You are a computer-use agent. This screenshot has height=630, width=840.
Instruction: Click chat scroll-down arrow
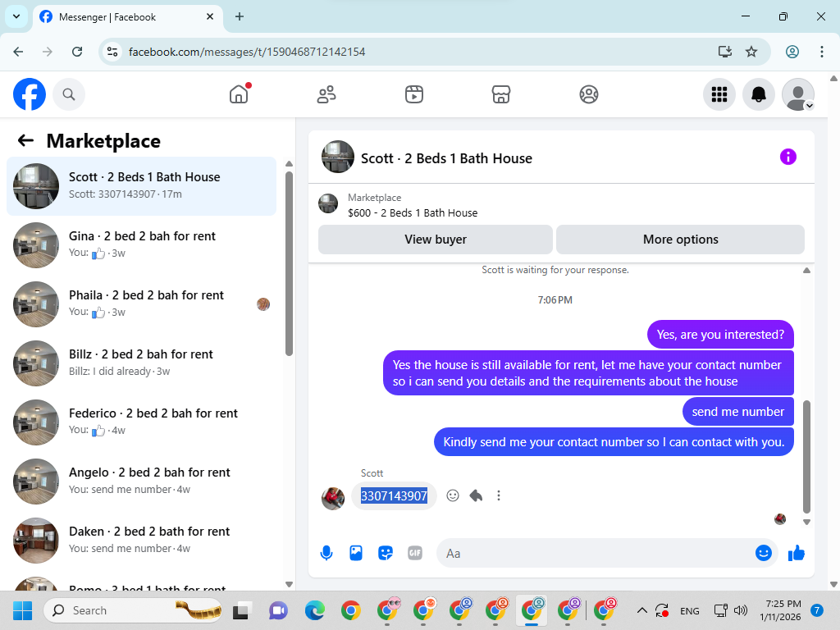[807, 522]
